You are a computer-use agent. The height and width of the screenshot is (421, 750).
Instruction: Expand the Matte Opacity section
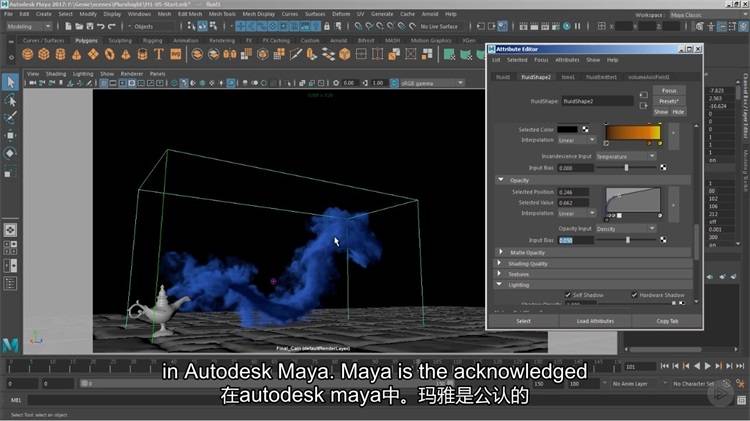point(501,252)
